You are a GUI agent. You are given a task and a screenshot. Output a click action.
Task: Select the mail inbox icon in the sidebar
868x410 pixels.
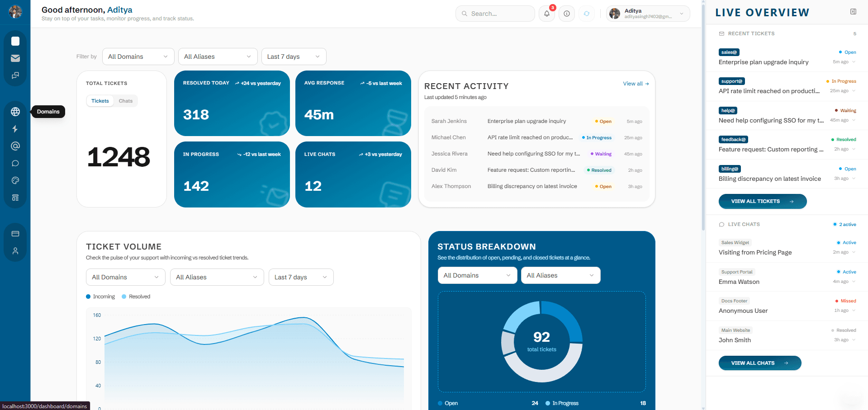(15, 58)
